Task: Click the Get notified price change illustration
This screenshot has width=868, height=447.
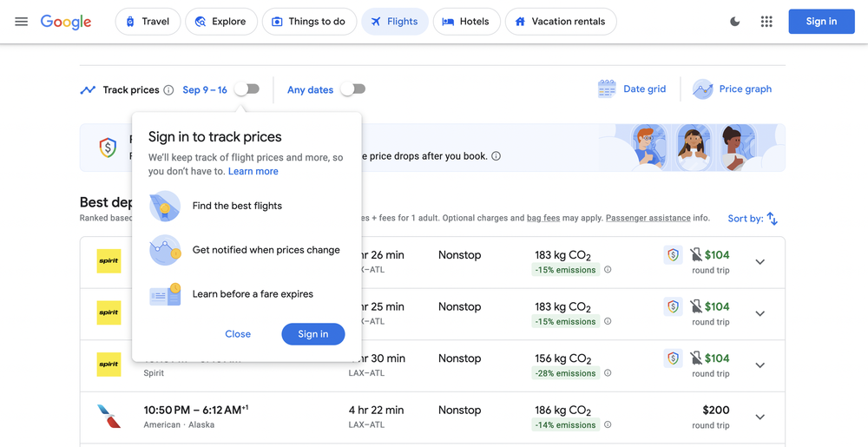Action: point(165,250)
